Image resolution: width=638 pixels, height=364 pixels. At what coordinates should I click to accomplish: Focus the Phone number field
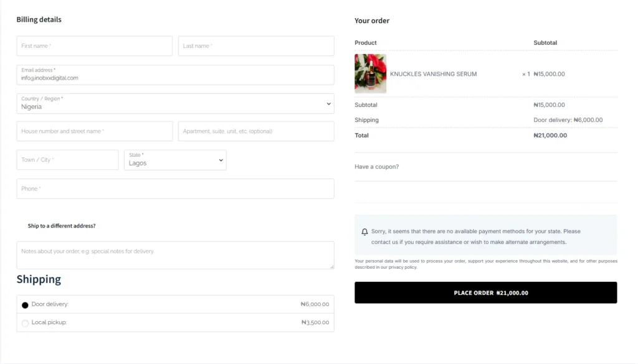coord(175,189)
